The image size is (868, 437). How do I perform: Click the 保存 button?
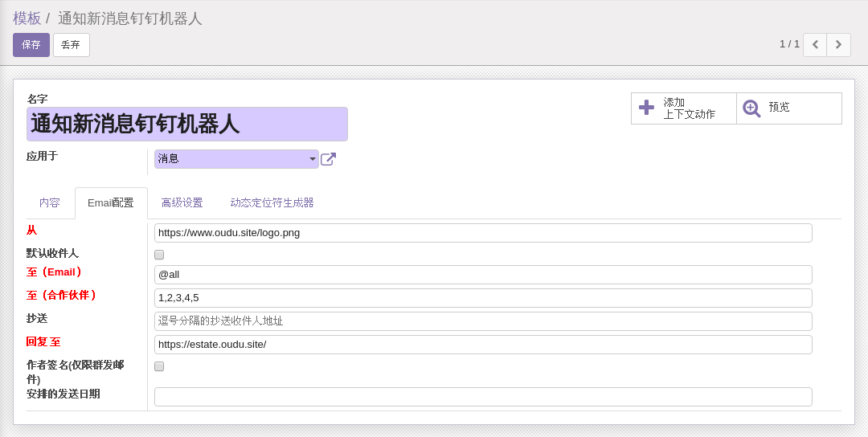[x=31, y=45]
